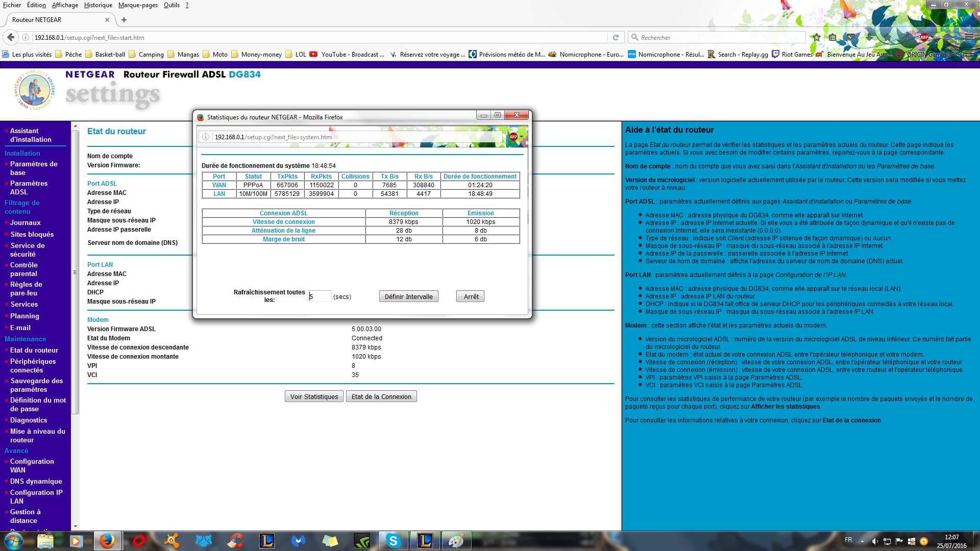
Task: Open the Firefox hamburger menu
Action: [x=969, y=37]
